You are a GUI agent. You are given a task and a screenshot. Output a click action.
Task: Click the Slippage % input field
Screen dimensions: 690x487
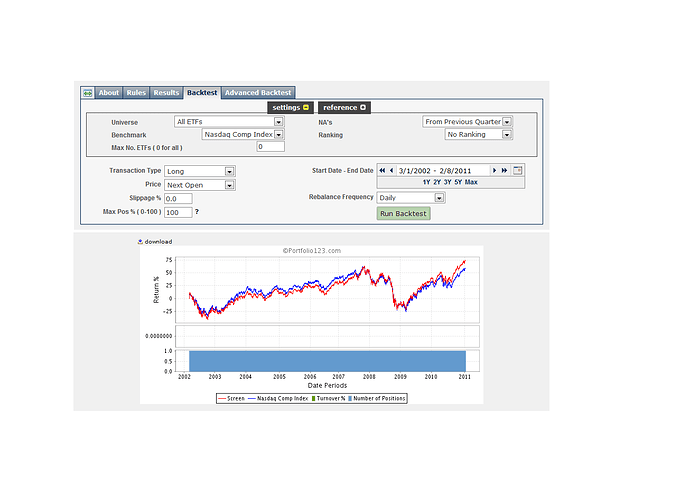point(178,199)
